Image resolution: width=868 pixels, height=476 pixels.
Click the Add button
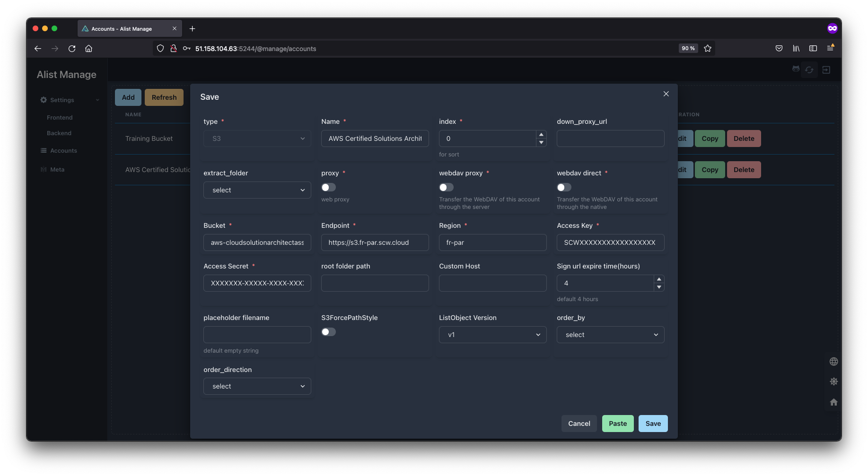tap(128, 97)
